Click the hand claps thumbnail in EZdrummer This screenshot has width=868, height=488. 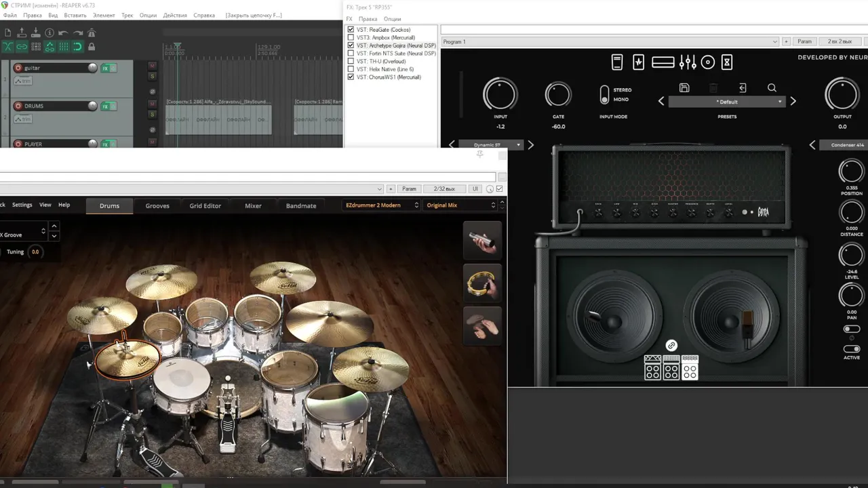tap(483, 326)
